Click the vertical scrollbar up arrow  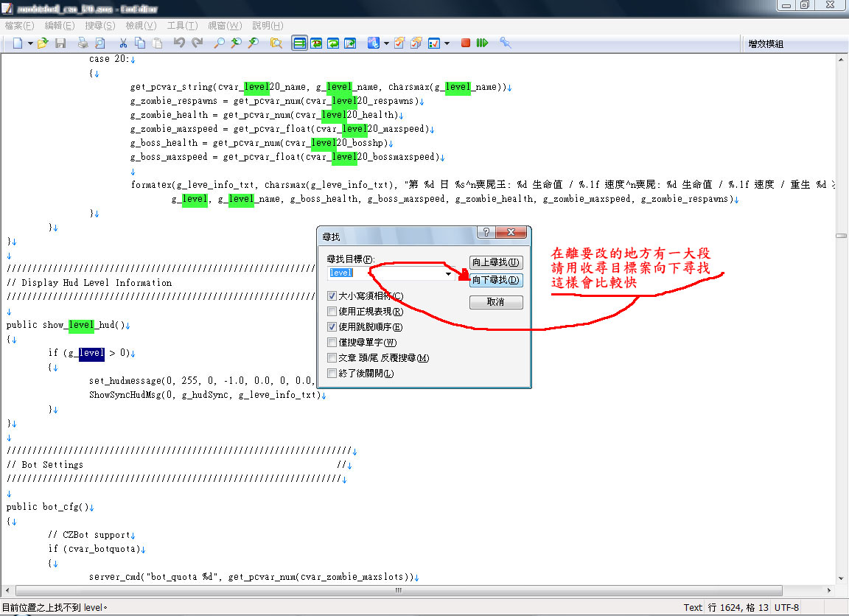tap(841, 60)
